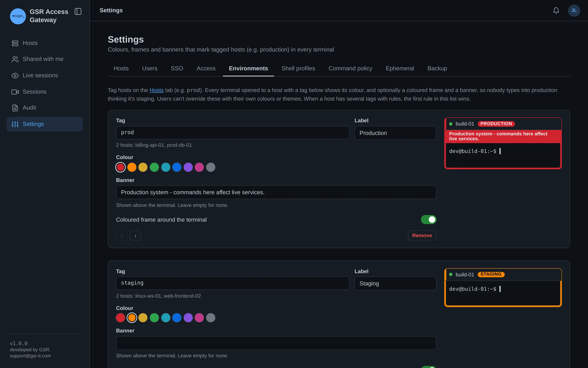
Task: Edit the staging Tag field
Action: click(233, 283)
